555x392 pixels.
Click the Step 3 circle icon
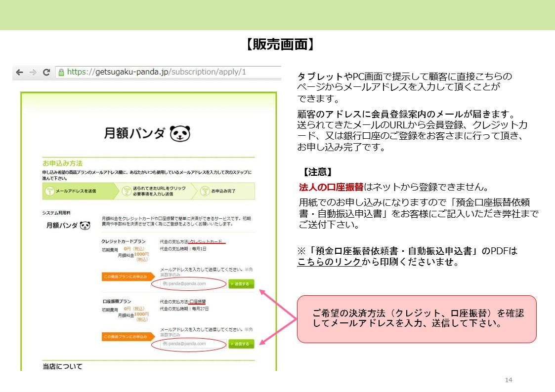tap(205, 191)
